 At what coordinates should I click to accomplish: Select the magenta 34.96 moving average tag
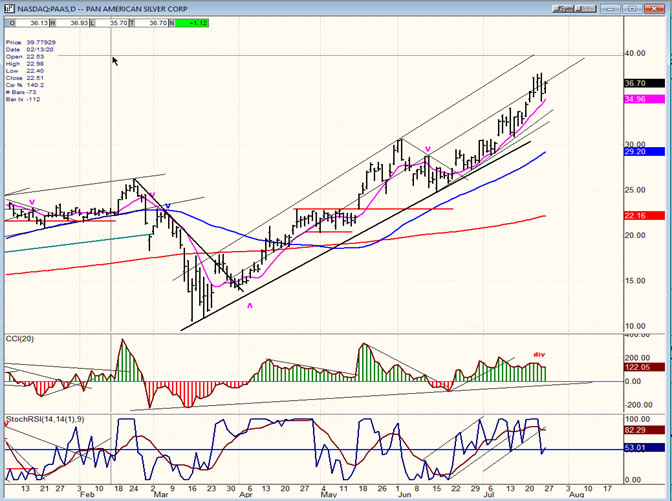tap(650, 100)
